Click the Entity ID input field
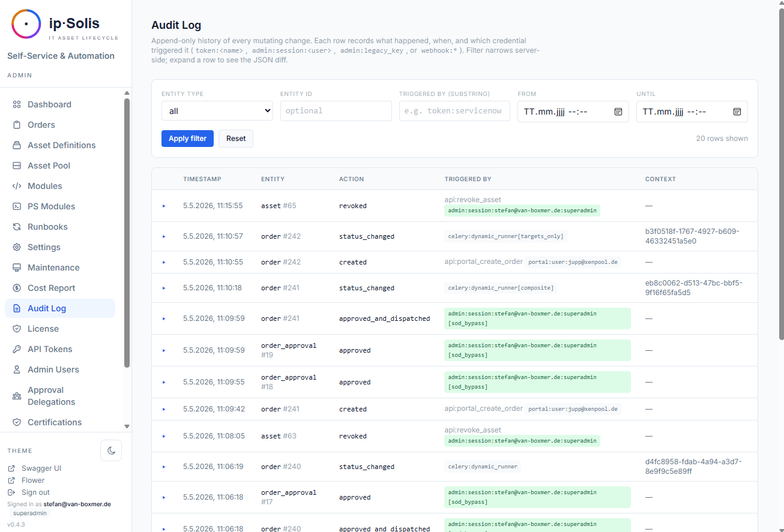This screenshot has width=784, height=532. pyautogui.click(x=336, y=111)
